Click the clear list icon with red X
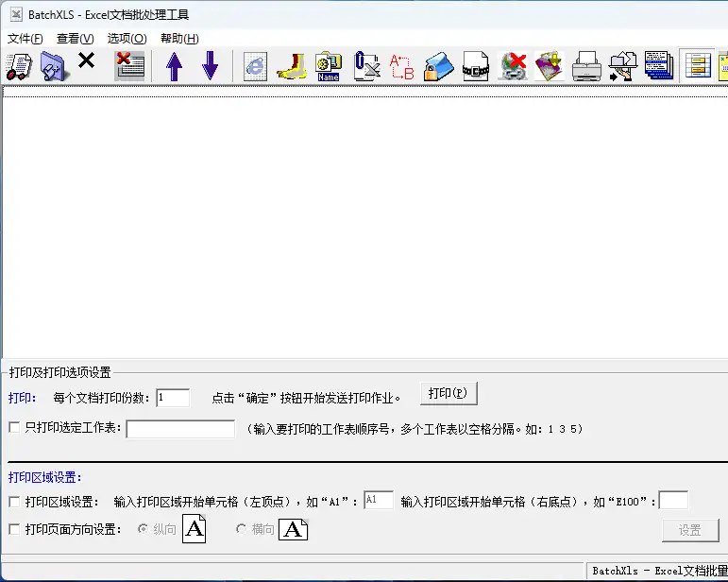728x582 pixels. pyautogui.click(x=129, y=66)
